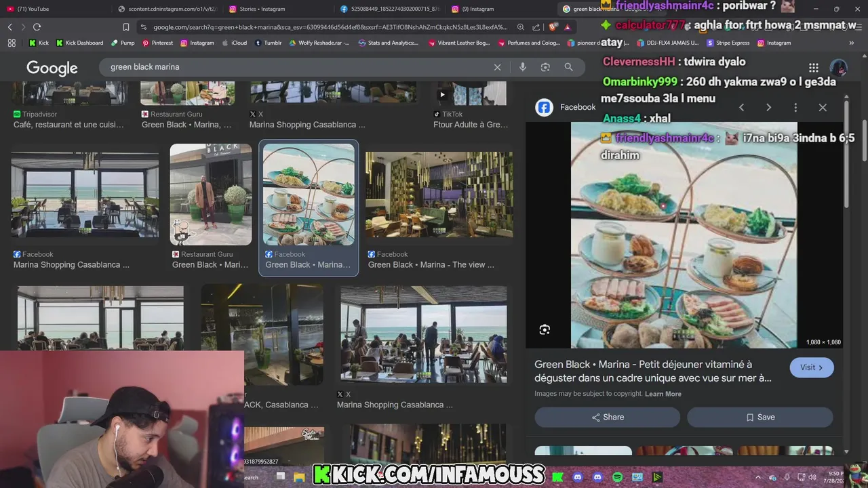Select the breakfast tray result thumbnail
The width and height of the screenshot is (868, 488).
(x=309, y=195)
